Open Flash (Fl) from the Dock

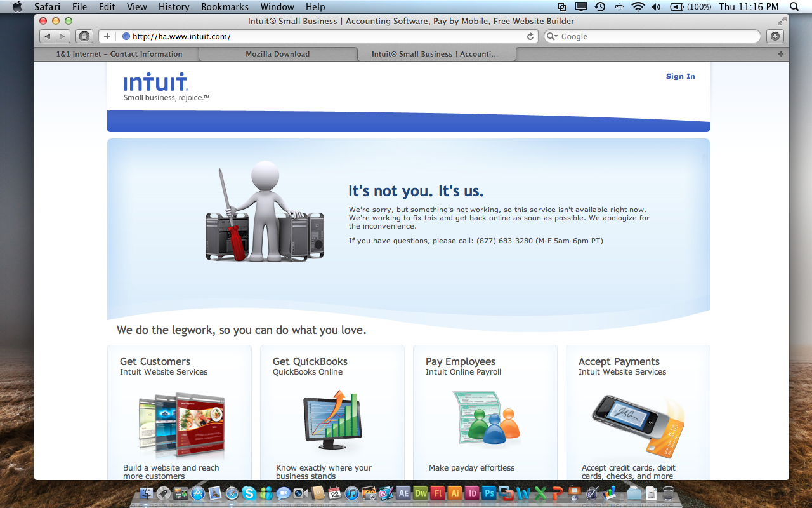point(437,493)
